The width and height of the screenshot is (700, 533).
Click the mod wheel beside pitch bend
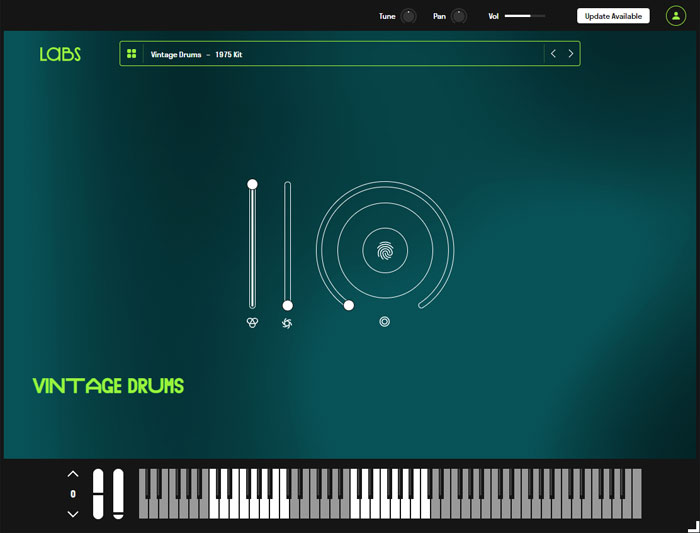point(118,494)
